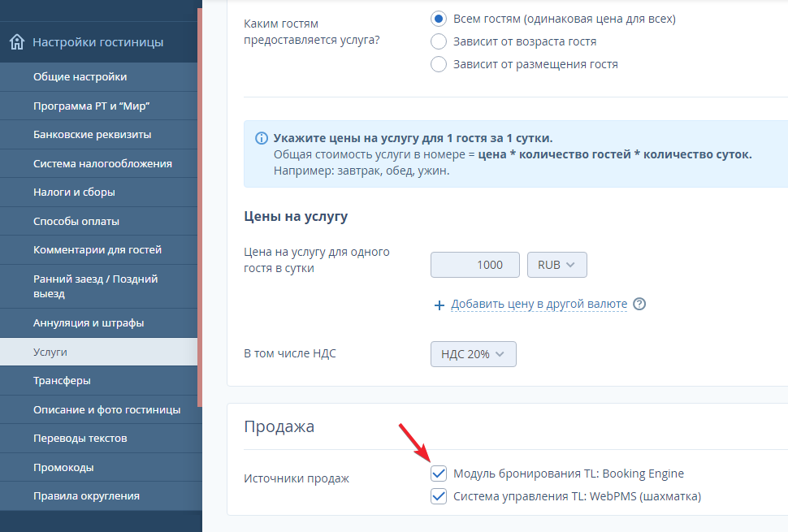
Task: Open Переводы текстов menu item
Action: (x=98, y=439)
